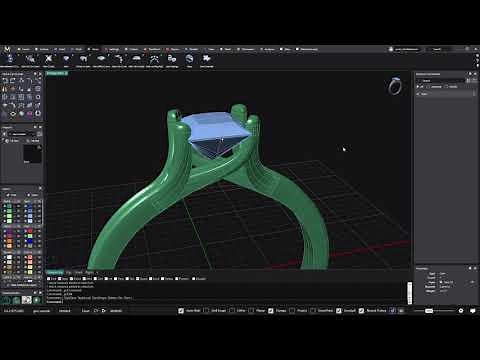Click the ring thumbnail in the viewport corner
480x360 pixels.
pyautogui.click(x=395, y=86)
